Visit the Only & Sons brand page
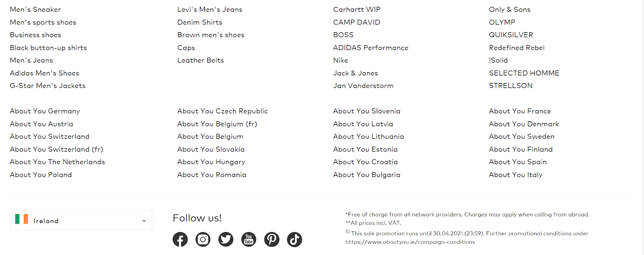The image size is (644, 255). point(510,9)
